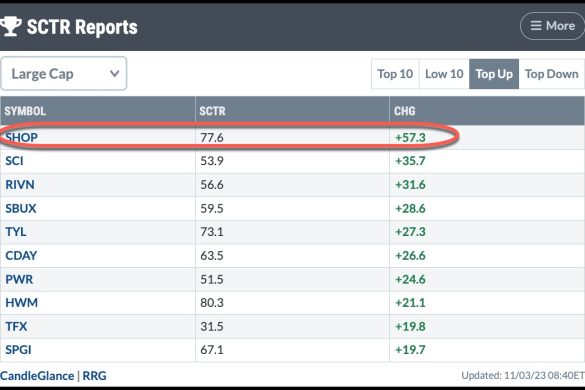Screen dimensions: 585x390
Task: Open the CandleGlance link
Action: click(x=37, y=376)
